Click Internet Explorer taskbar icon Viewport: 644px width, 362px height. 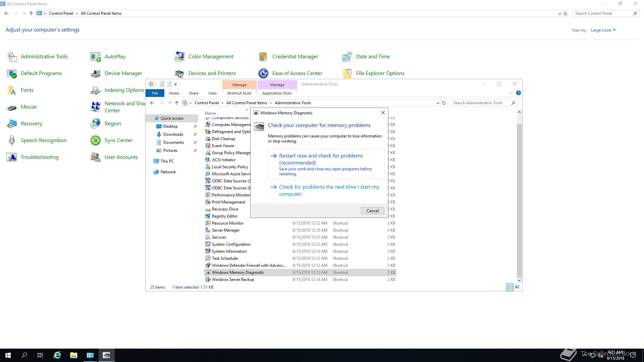point(57,355)
